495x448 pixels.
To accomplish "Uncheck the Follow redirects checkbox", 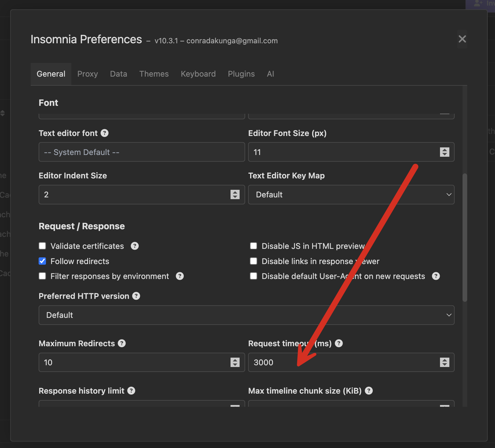I will click(42, 261).
